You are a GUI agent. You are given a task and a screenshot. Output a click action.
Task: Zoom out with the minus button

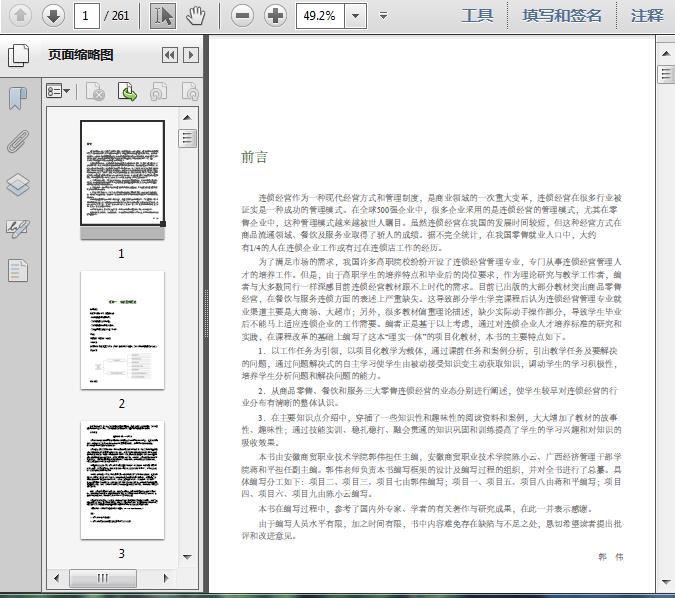click(x=242, y=16)
